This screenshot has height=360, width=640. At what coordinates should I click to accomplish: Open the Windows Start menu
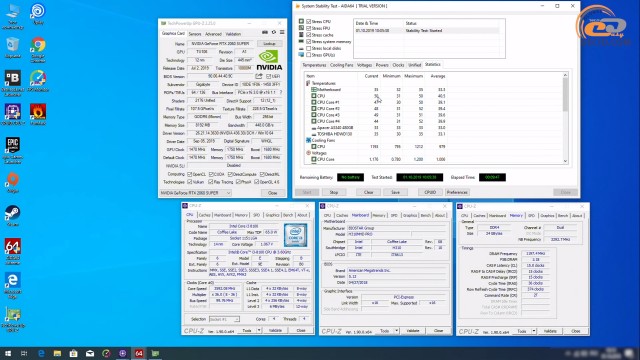point(8,353)
